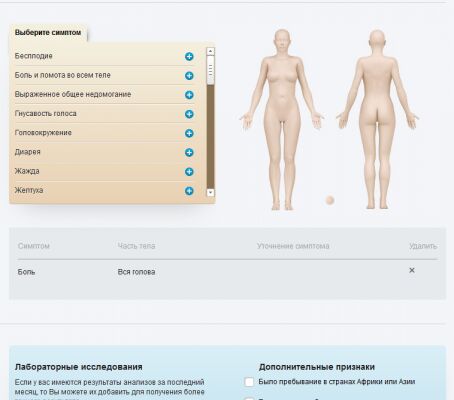Click the Жажда entry
Image resolution: width=454 pixels, height=400 pixels.
click(27, 171)
